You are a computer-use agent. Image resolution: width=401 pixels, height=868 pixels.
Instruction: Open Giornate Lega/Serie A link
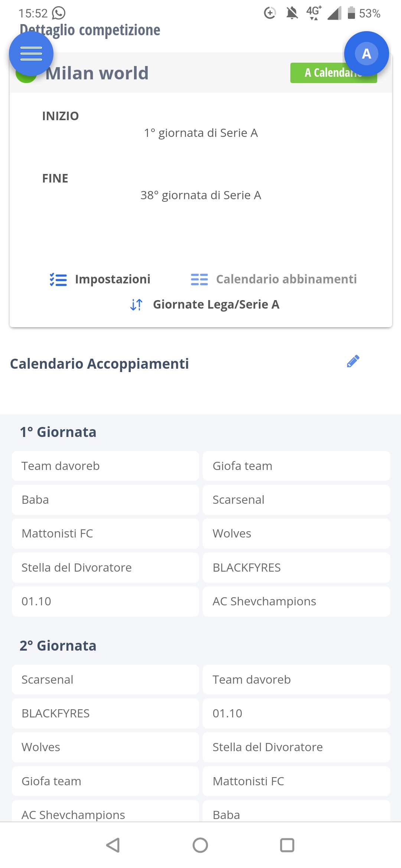coord(216,305)
